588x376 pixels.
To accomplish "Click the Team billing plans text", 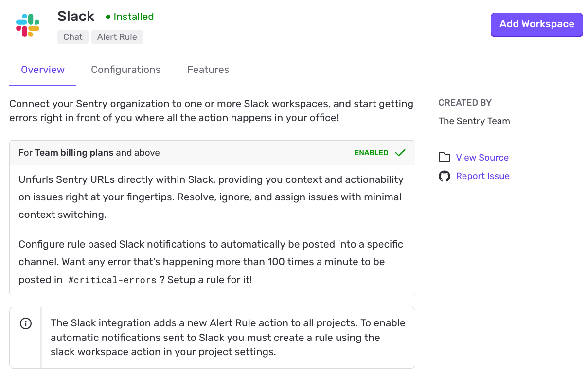I will click(x=74, y=153).
